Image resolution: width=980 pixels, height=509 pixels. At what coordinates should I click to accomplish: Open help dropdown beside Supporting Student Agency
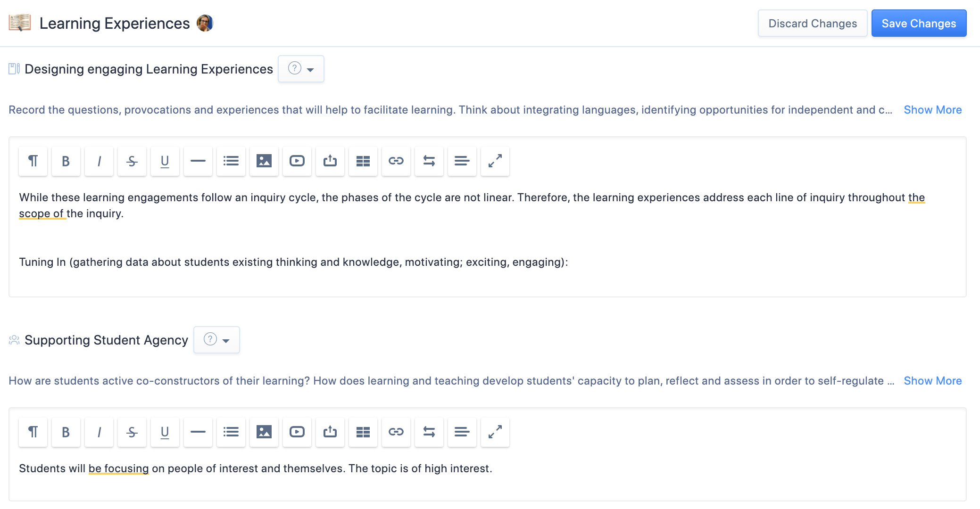pos(216,340)
